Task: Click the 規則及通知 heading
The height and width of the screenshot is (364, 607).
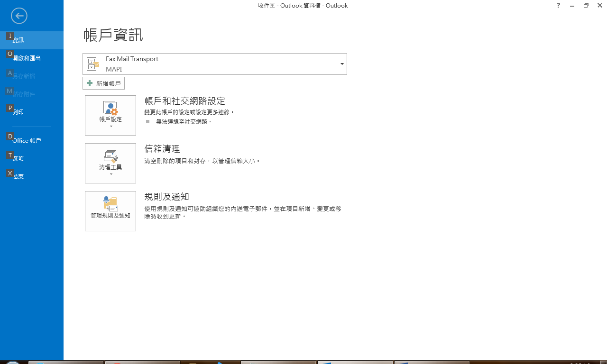Action: [167, 197]
